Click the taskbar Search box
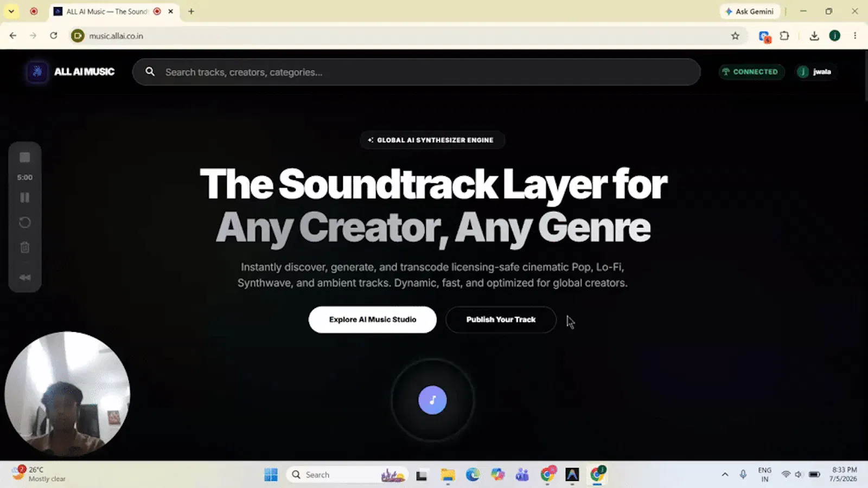868x488 pixels. (346, 475)
